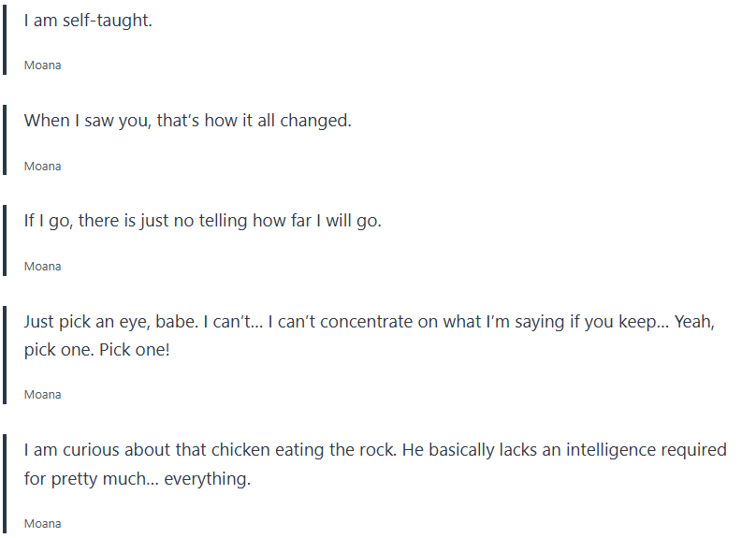756x538 pixels.
Task: Click the bar beside "Just pick an eye" quote
Action: click(5, 355)
